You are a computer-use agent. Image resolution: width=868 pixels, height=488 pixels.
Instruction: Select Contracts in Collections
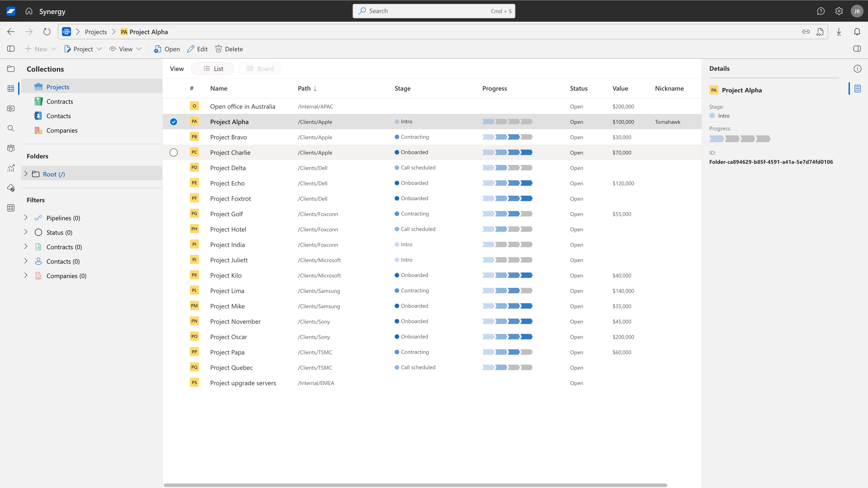(60, 101)
